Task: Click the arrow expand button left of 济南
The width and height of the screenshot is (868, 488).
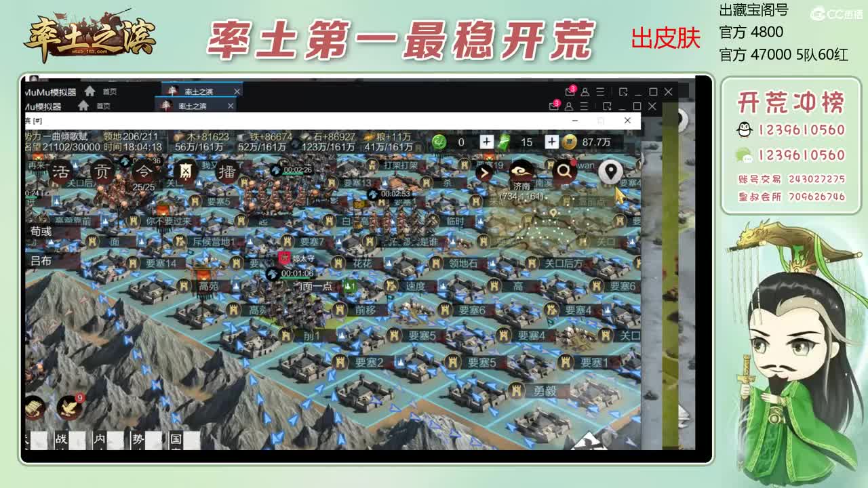Action: coord(484,173)
